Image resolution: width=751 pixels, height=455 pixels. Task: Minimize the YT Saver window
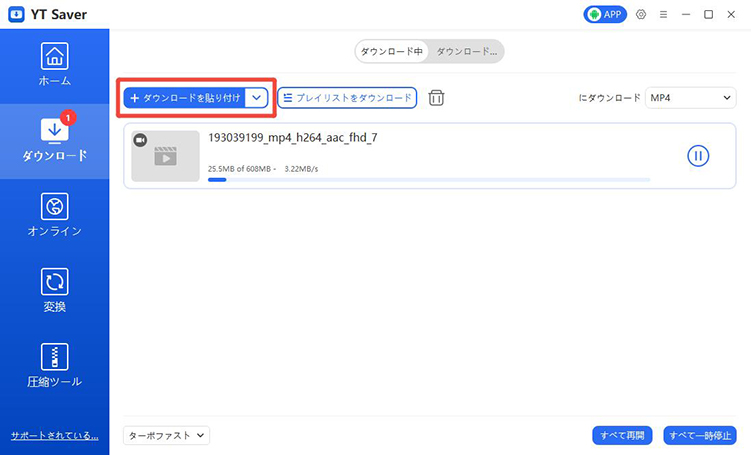point(686,14)
